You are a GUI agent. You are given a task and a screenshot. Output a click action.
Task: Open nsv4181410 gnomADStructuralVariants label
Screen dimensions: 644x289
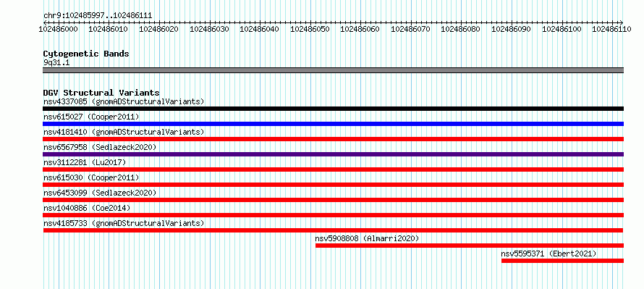[x=124, y=132]
